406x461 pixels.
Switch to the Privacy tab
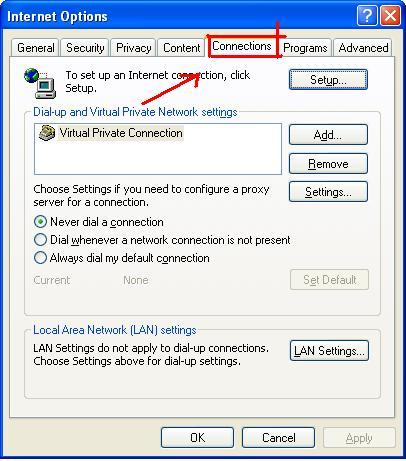click(133, 48)
